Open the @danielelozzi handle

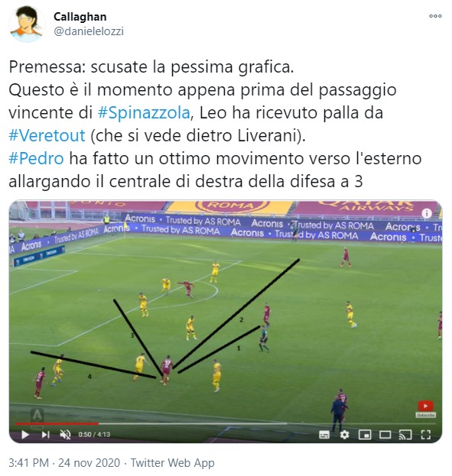click(x=89, y=31)
